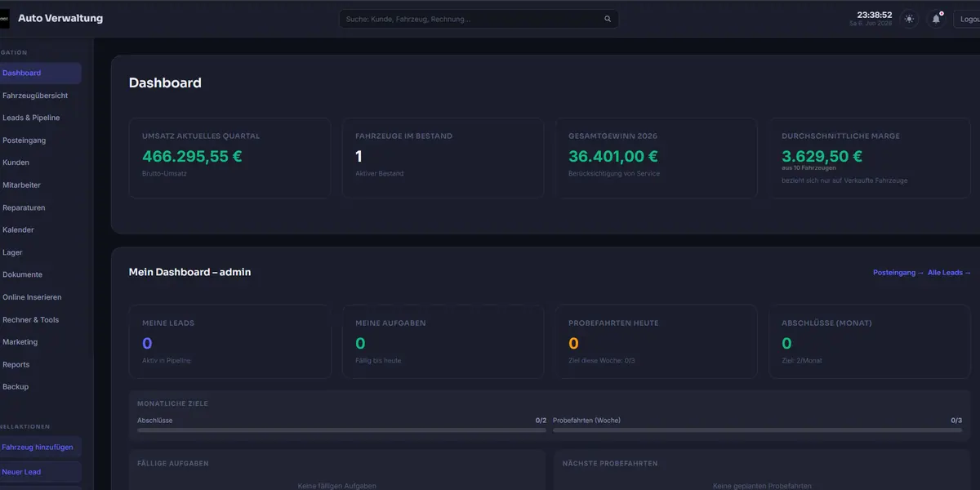Click the Umsatz aktuelles Quartal card

229,158
